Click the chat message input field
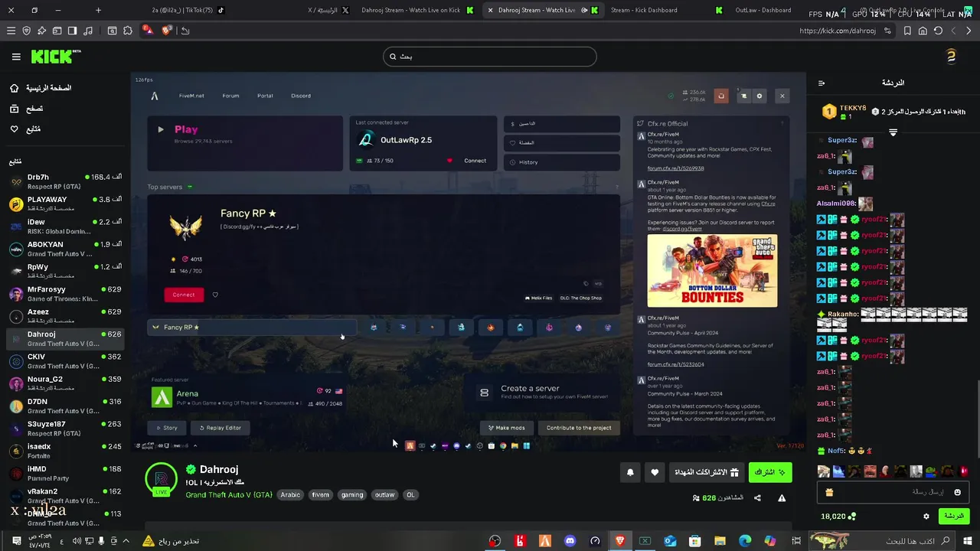 (x=893, y=492)
